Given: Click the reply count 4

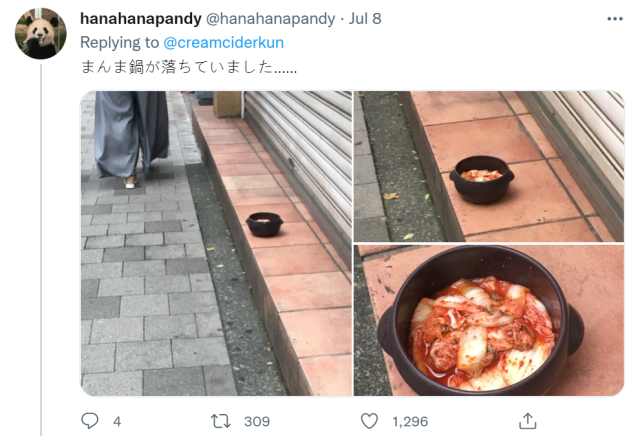Looking at the screenshot, I should click(x=117, y=421).
